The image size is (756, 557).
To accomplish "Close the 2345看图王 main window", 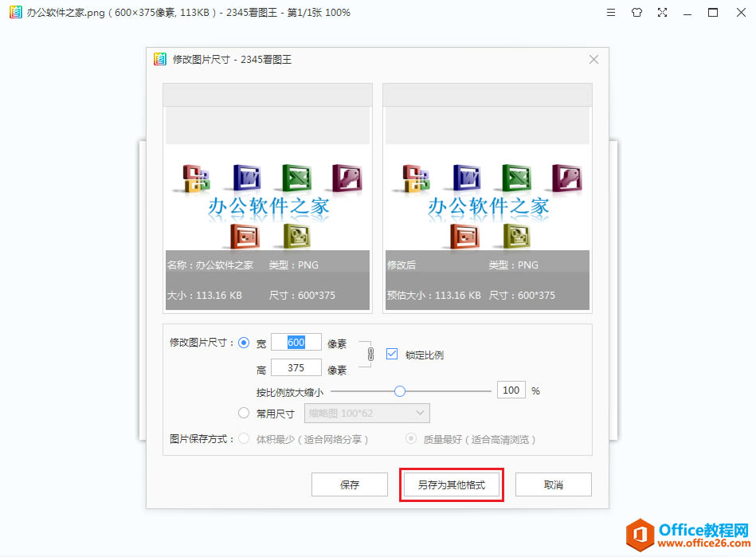I will pos(741,13).
